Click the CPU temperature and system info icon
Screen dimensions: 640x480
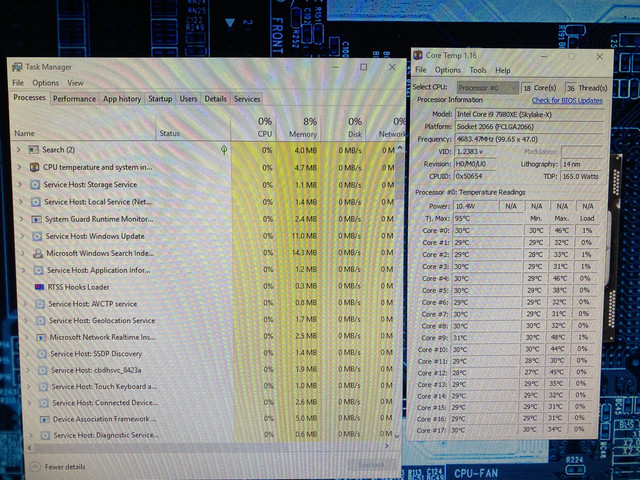click(x=34, y=167)
